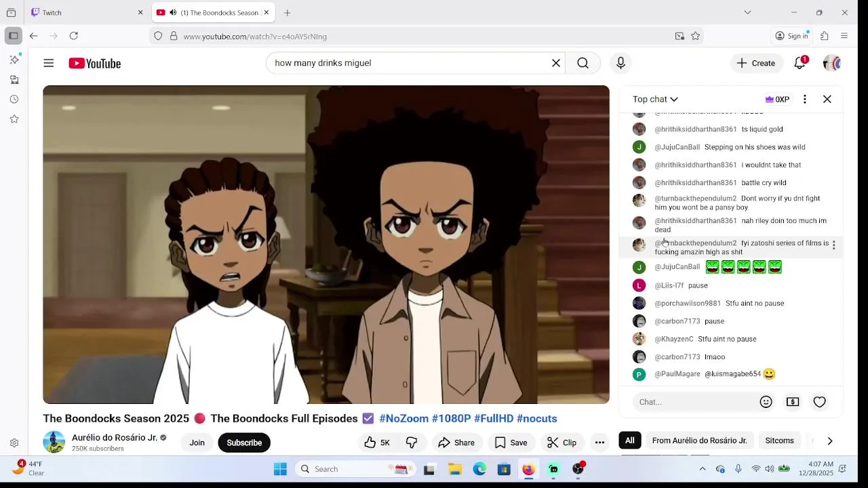Open the Create button
Screen dimensions: 868x488
pos(755,63)
